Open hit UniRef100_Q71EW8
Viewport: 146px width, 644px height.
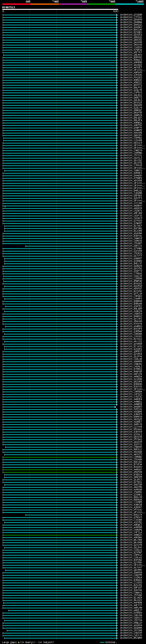tap(131, 15)
